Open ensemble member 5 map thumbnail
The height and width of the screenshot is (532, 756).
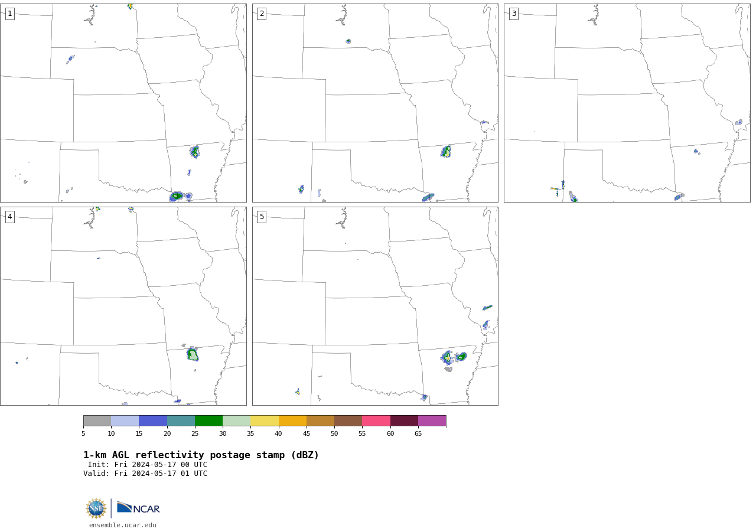(375, 306)
